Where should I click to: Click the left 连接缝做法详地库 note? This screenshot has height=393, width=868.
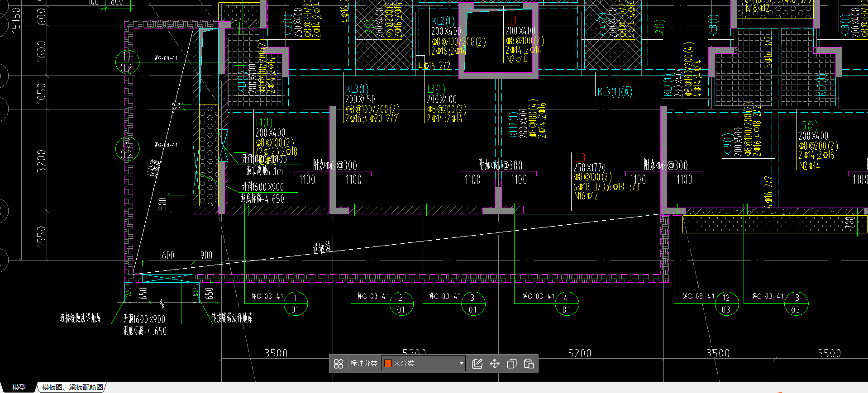click(x=81, y=318)
